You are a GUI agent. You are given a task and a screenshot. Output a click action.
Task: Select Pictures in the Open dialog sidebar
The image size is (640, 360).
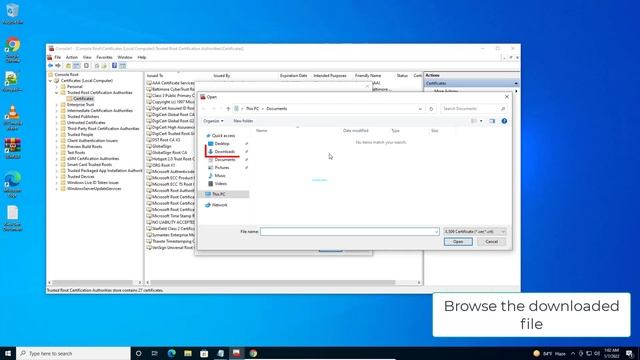[x=222, y=168]
